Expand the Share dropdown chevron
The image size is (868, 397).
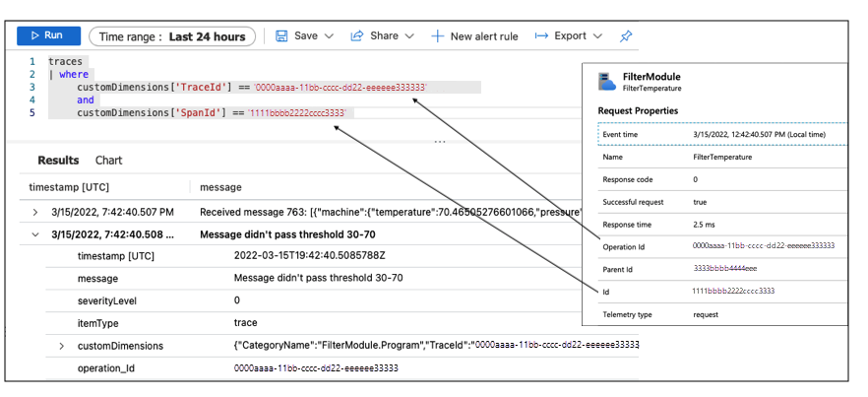409,36
